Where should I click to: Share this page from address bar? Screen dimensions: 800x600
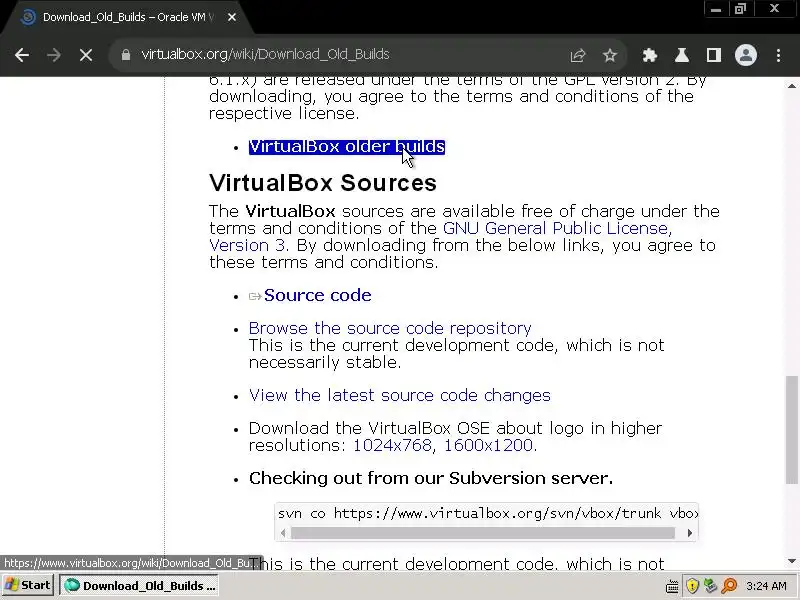[578, 55]
